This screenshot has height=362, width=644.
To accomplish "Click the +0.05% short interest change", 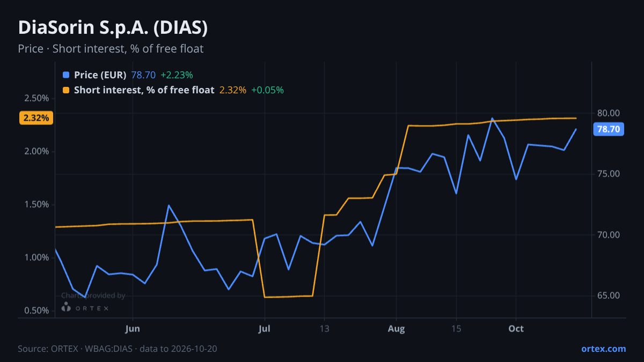I will [x=267, y=90].
